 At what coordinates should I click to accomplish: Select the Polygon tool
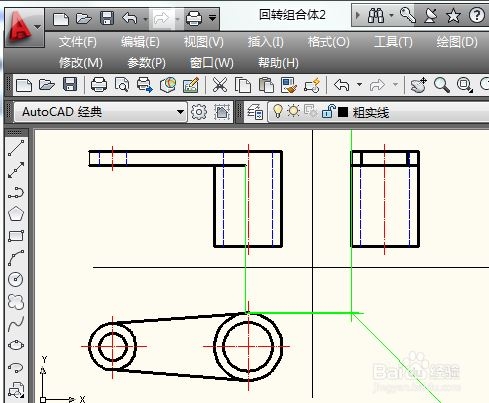pos(16,214)
